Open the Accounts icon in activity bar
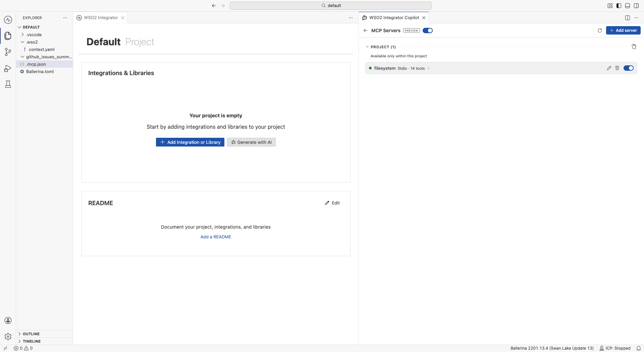The image size is (644, 352). tap(8, 320)
